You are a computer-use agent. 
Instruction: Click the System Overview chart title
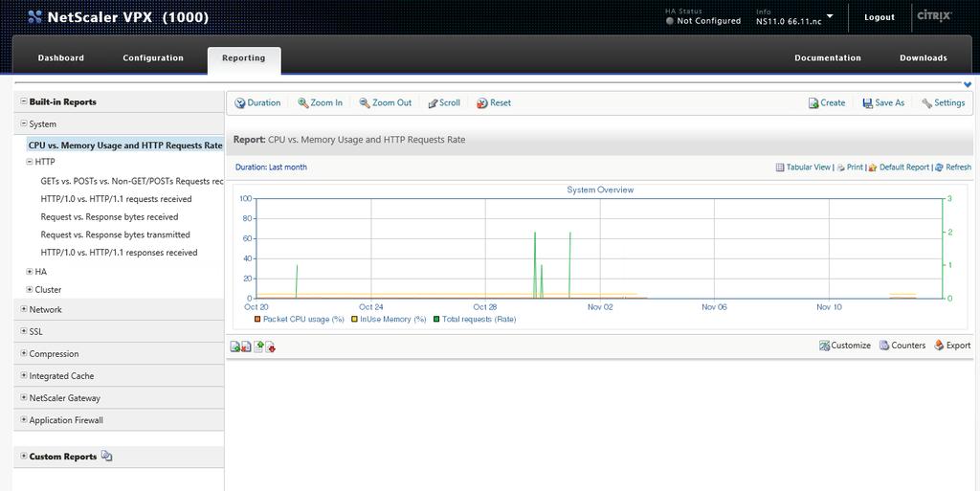click(x=600, y=190)
